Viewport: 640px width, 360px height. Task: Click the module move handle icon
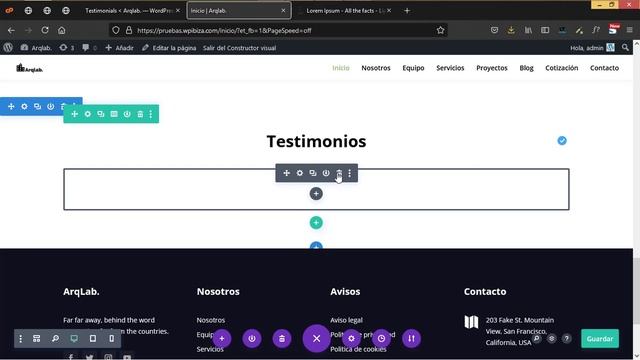[x=287, y=173]
